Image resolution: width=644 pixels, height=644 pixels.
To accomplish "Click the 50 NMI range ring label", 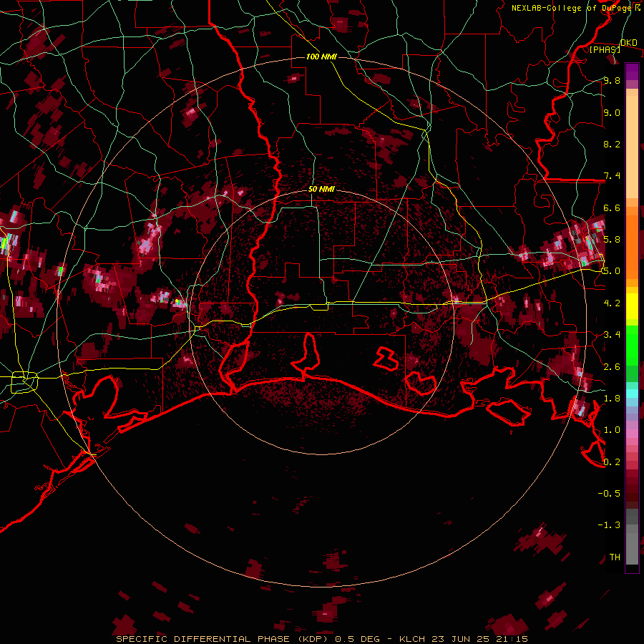I will tap(321, 189).
